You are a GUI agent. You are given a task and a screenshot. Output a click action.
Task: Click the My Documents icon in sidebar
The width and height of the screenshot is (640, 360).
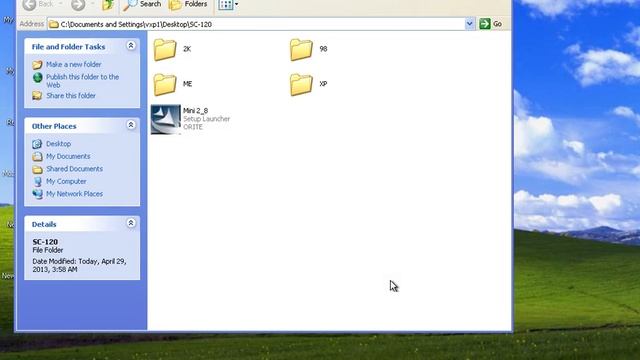click(x=37, y=157)
